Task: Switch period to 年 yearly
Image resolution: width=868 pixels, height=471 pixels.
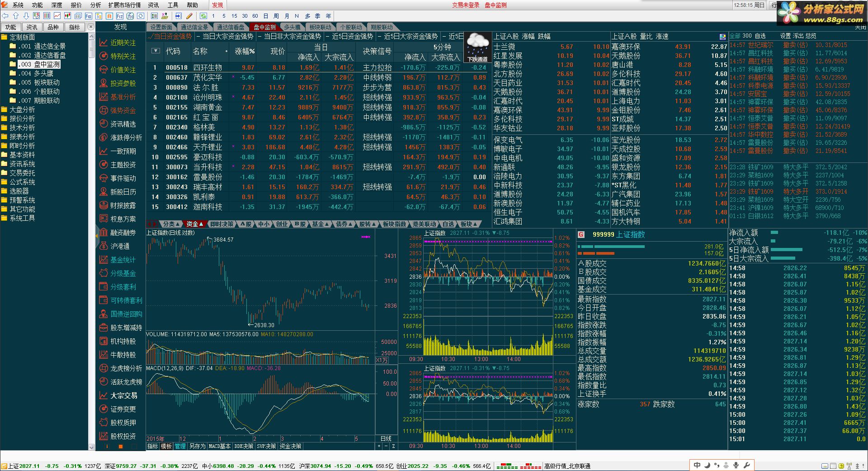Action: 328,16
